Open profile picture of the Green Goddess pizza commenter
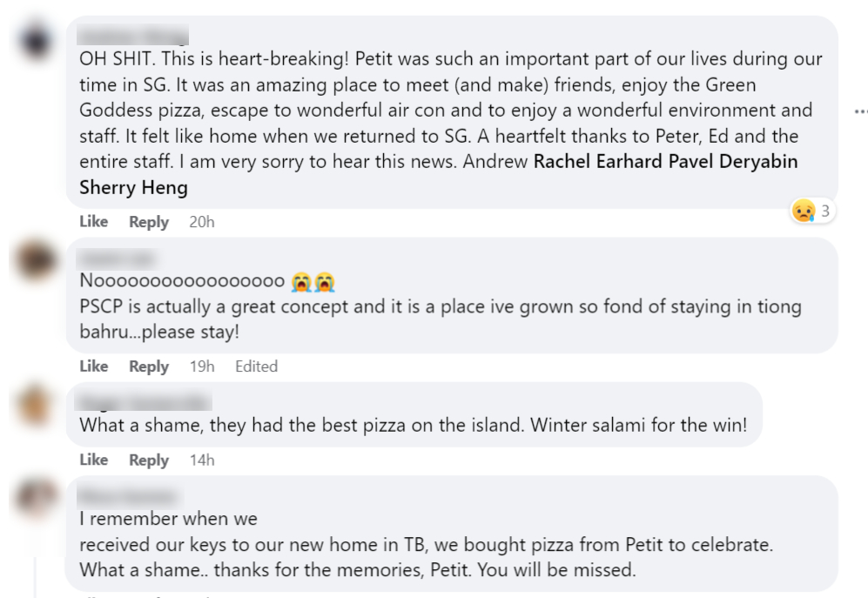Viewport: 868px width, 598px height. 38,39
